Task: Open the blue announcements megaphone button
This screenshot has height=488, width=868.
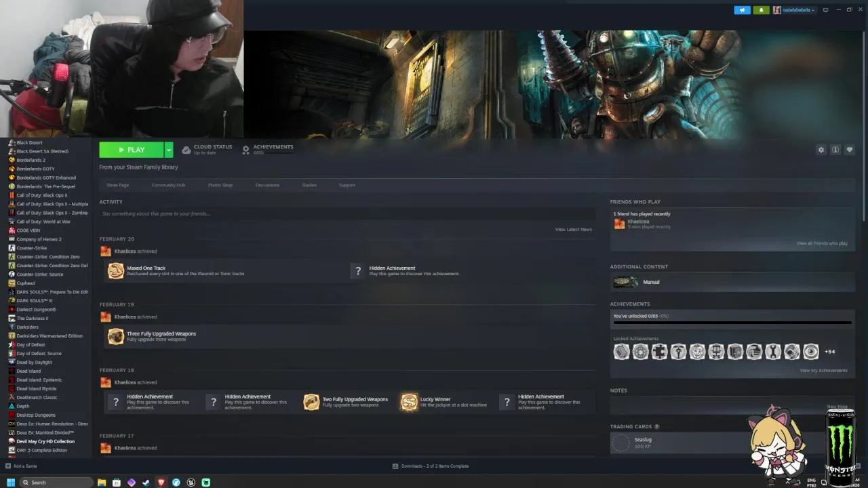Action: 743,10
